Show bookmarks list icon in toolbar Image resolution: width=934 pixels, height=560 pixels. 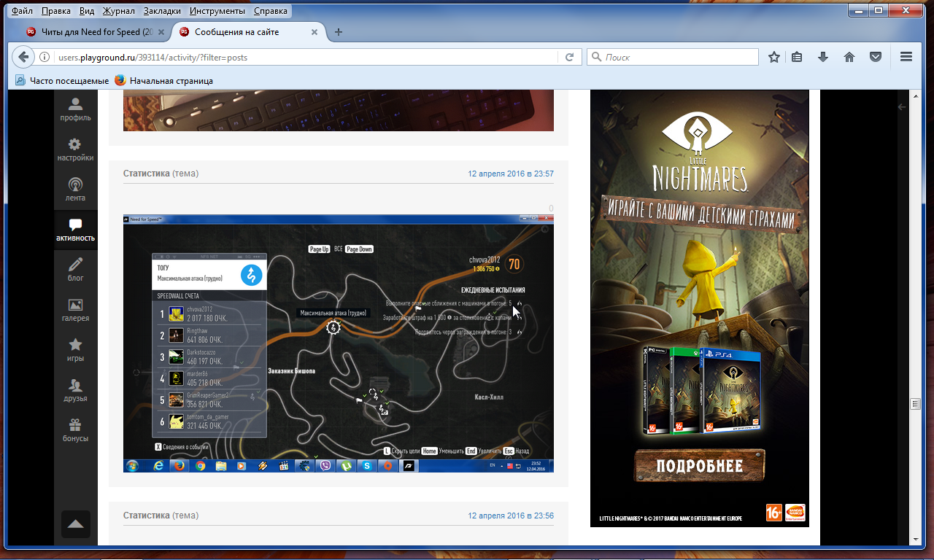coord(797,57)
